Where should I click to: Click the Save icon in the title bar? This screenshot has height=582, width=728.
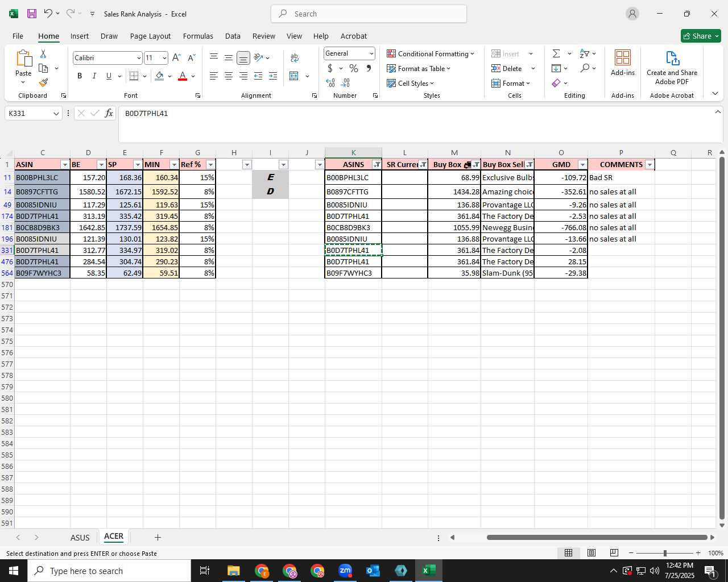point(32,14)
